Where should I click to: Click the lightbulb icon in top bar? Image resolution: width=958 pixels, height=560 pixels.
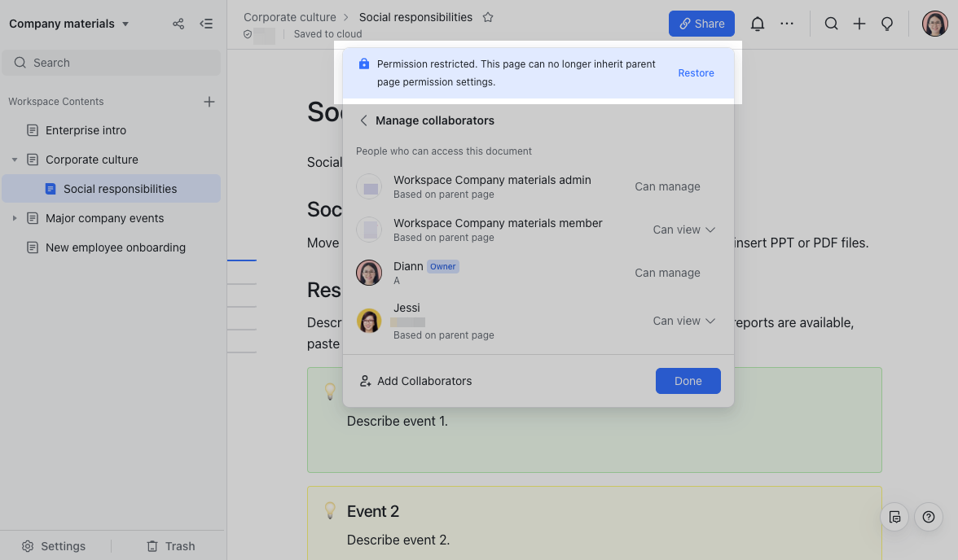pyautogui.click(x=888, y=24)
